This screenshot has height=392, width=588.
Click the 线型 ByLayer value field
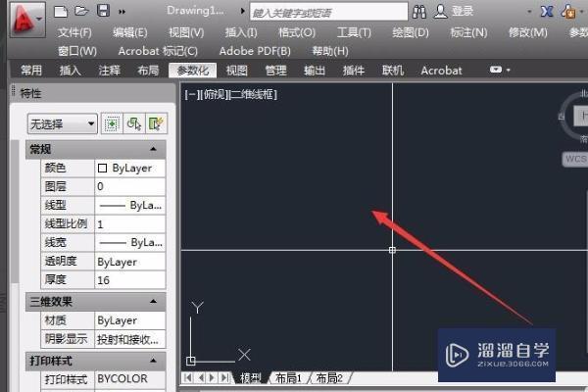[x=129, y=205]
